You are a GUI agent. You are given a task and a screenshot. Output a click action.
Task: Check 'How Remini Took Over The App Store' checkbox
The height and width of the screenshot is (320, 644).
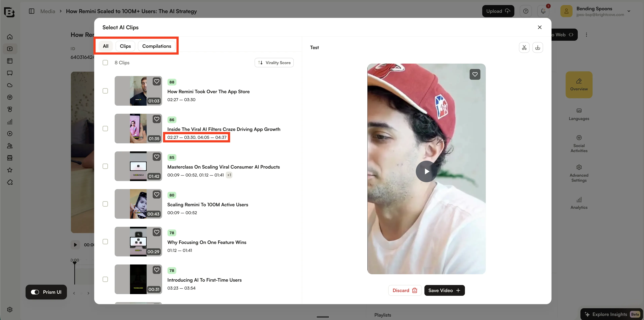coord(105,91)
